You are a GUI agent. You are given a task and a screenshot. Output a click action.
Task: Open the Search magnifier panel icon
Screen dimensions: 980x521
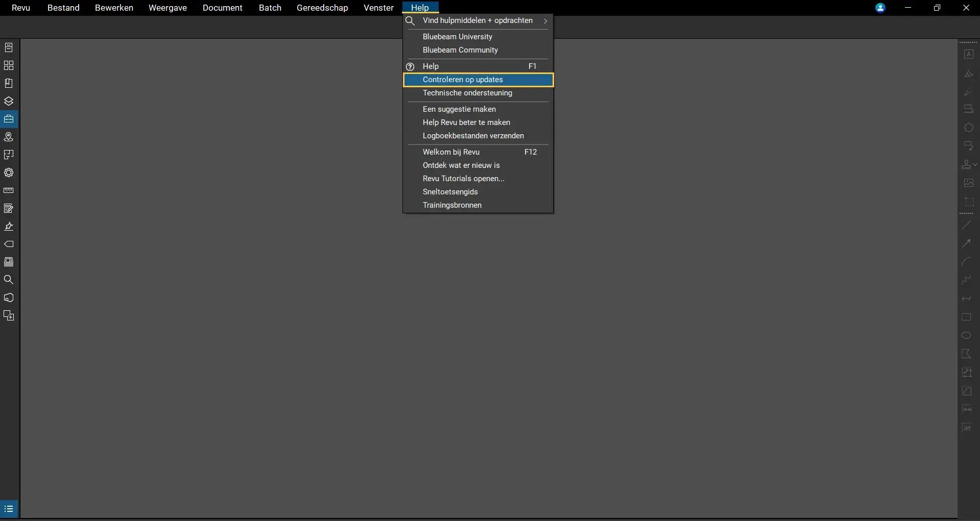click(9, 280)
